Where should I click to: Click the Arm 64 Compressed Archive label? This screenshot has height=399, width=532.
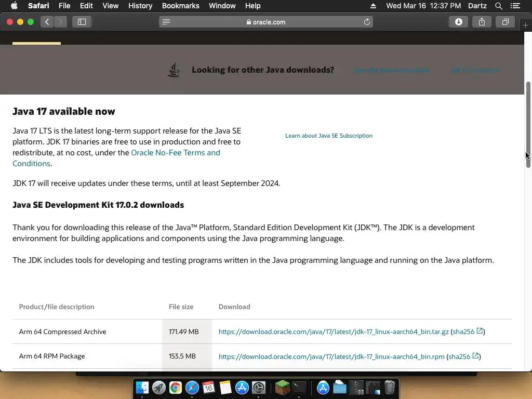coord(62,331)
